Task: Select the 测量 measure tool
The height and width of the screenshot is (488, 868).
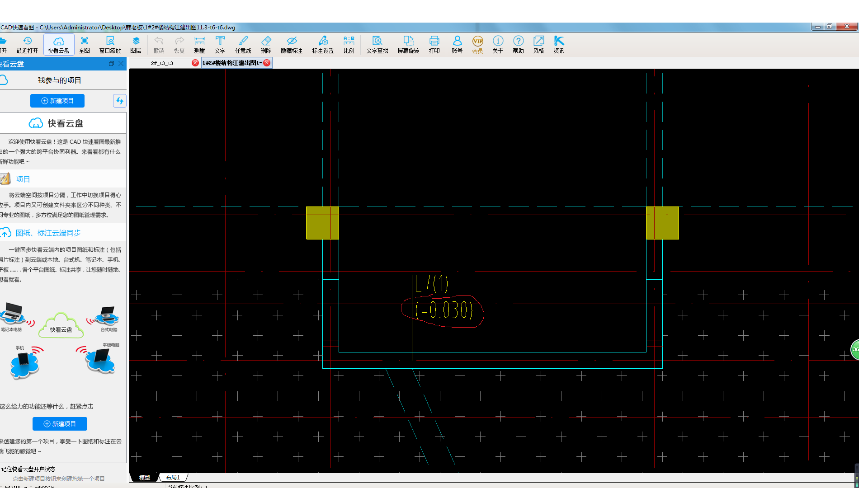Action: [199, 45]
